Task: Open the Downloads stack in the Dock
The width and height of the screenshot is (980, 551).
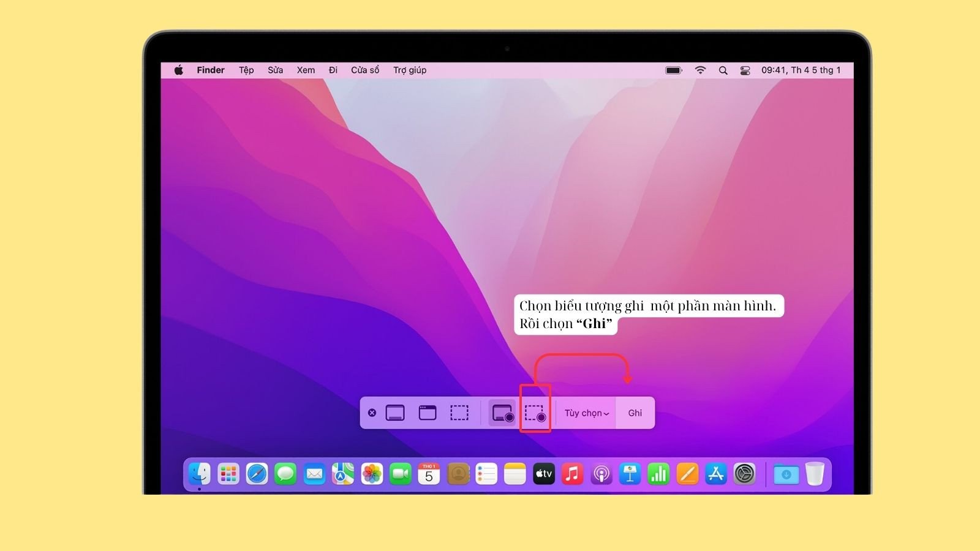Action: [786, 473]
